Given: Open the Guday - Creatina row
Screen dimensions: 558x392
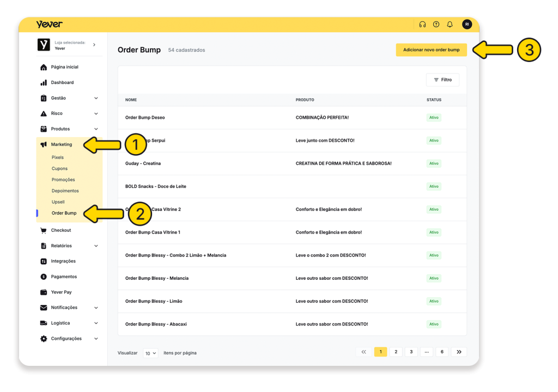Looking at the screenshot, I should pos(143,163).
